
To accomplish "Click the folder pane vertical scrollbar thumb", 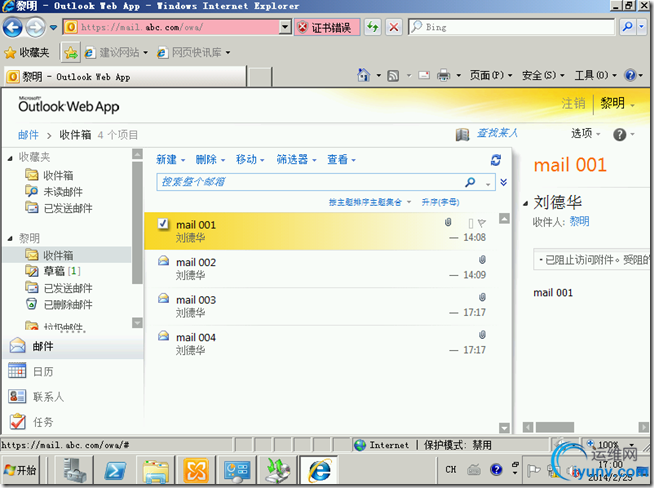I will (137, 222).
